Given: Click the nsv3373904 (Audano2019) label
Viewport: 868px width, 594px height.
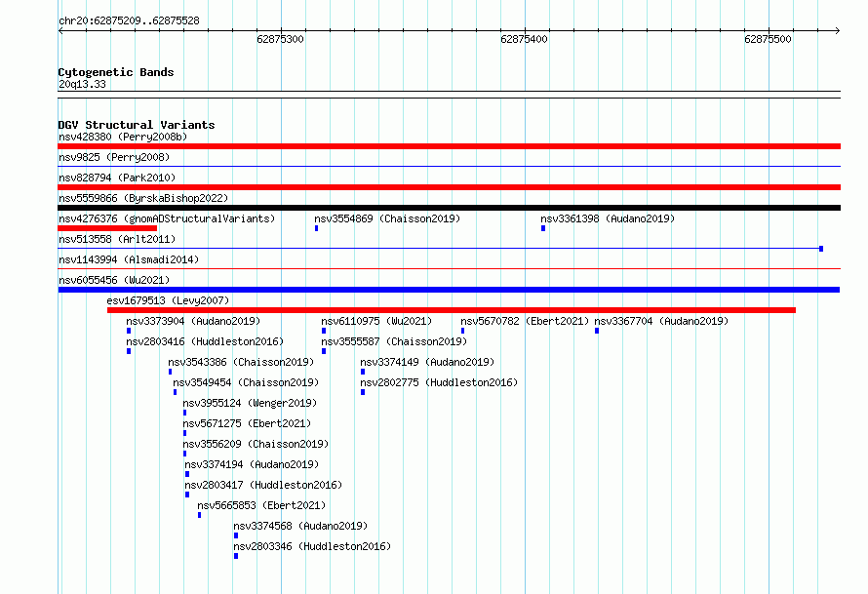Looking at the screenshot, I should (x=193, y=321).
